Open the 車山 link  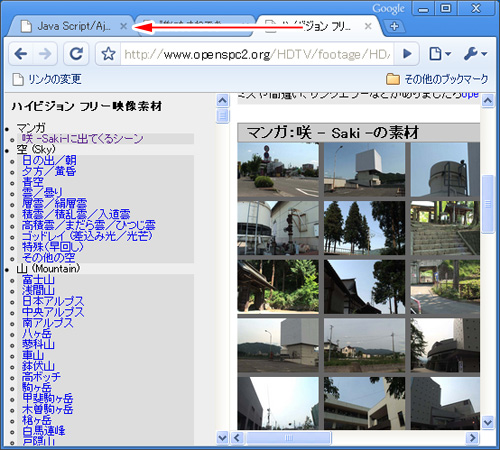pyautogui.click(x=33, y=355)
